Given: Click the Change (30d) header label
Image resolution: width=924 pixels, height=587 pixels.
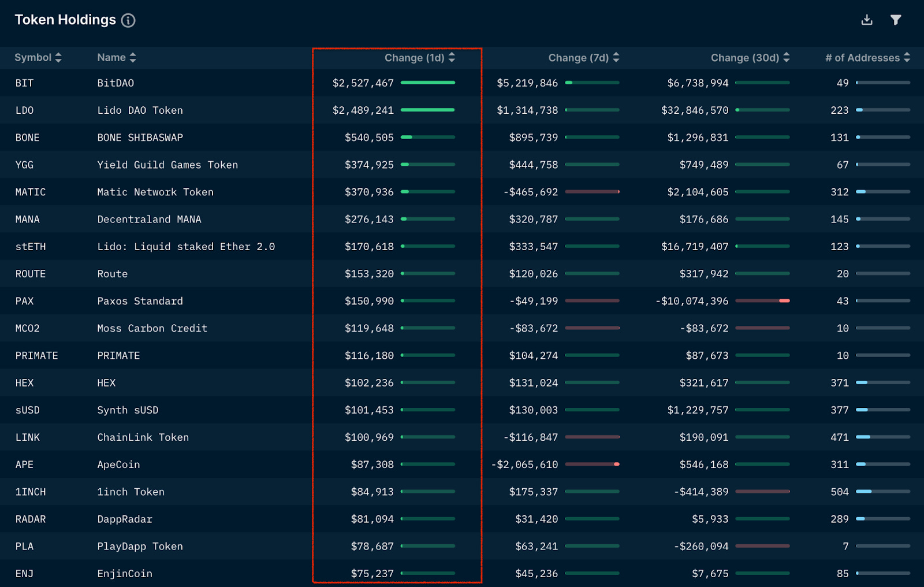Looking at the screenshot, I should 745,58.
